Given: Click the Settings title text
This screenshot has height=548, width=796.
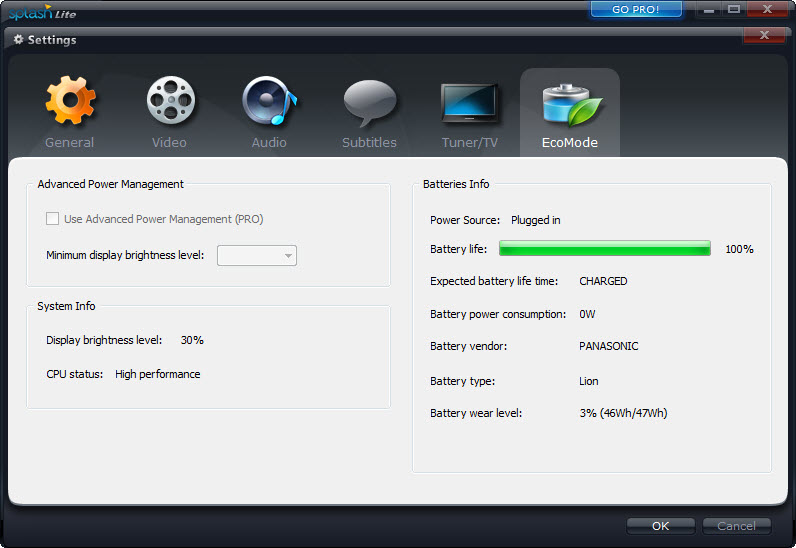Looking at the screenshot, I should tap(52, 40).
